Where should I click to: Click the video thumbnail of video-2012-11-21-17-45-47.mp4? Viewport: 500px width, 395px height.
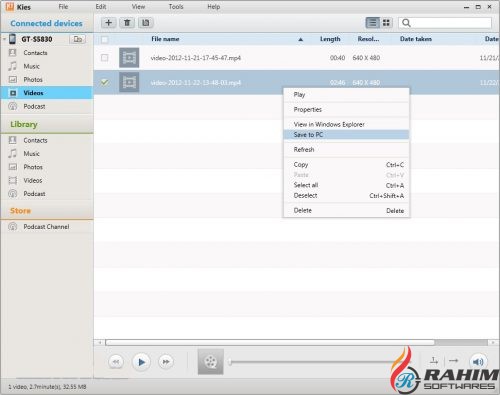click(129, 58)
